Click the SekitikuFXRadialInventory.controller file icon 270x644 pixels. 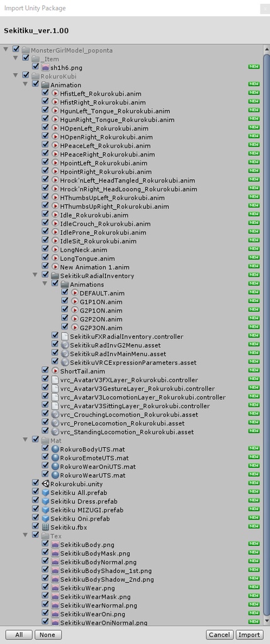(x=65, y=336)
